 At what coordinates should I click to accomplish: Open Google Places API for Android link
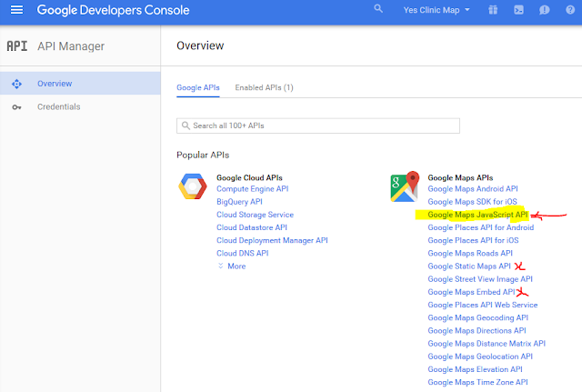click(x=481, y=227)
